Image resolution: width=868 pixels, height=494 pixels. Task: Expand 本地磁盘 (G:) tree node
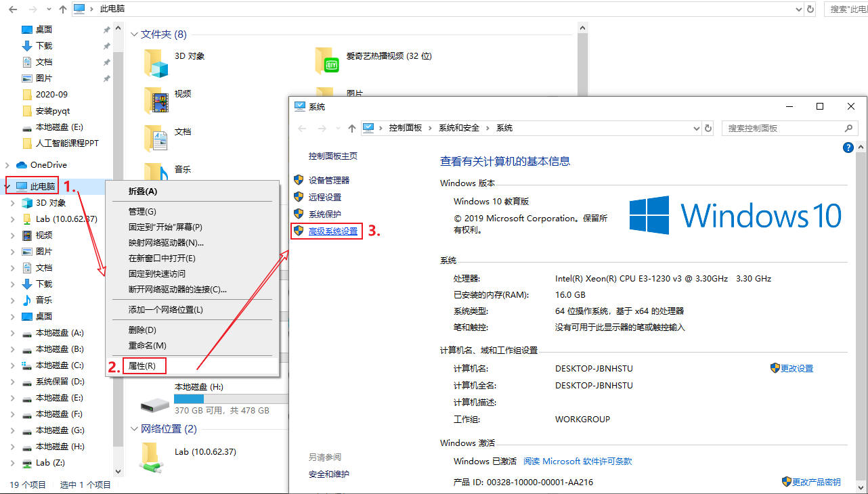click(13, 430)
